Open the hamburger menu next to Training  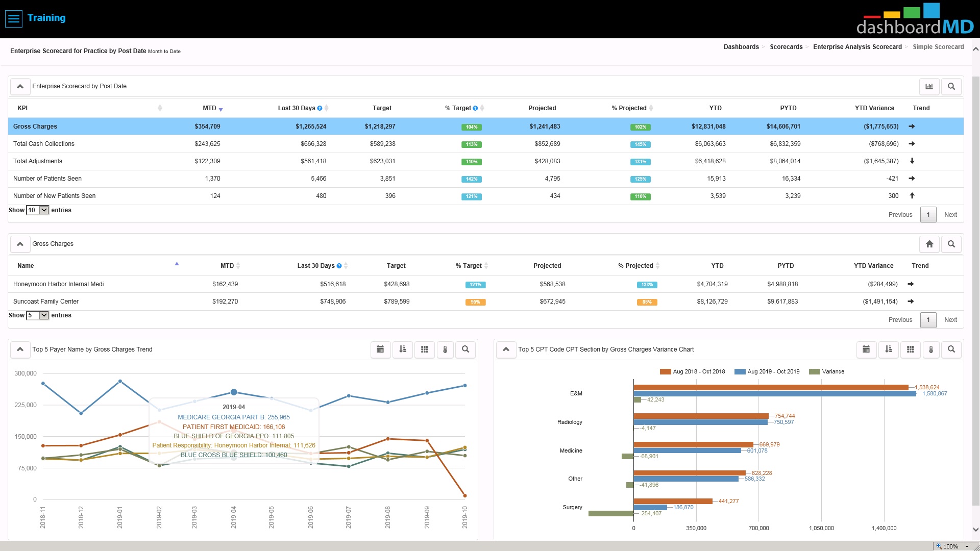point(14,19)
